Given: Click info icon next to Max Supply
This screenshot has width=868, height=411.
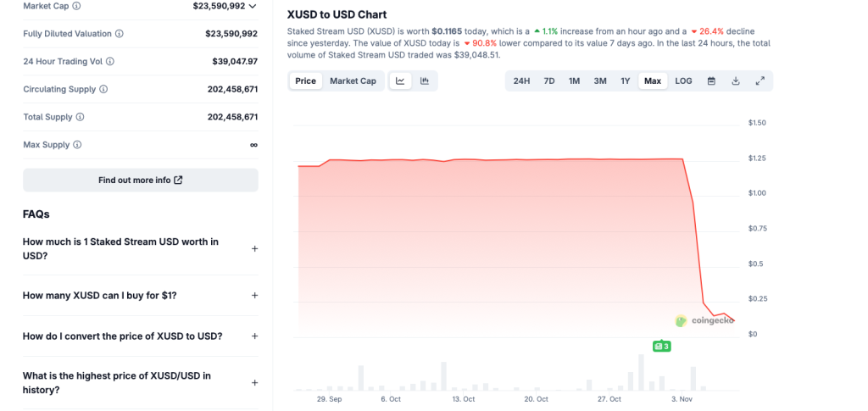Looking at the screenshot, I should [x=77, y=145].
